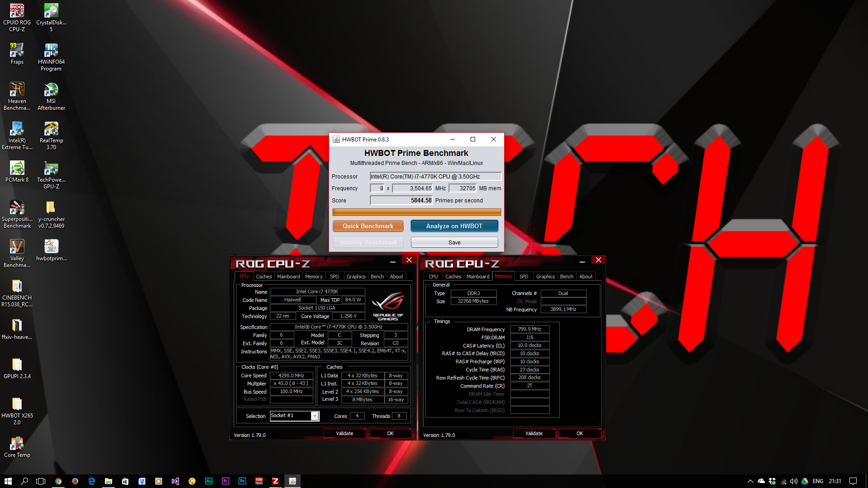Open Graphics tab in left CPU-Z window
Viewport: 868px width, 488px height.
pyautogui.click(x=356, y=277)
